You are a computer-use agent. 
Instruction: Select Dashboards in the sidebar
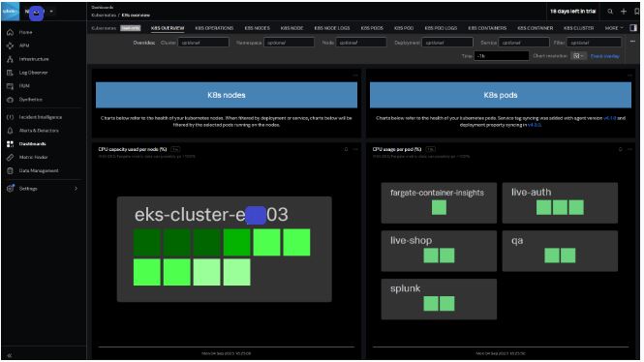(33, 143)
